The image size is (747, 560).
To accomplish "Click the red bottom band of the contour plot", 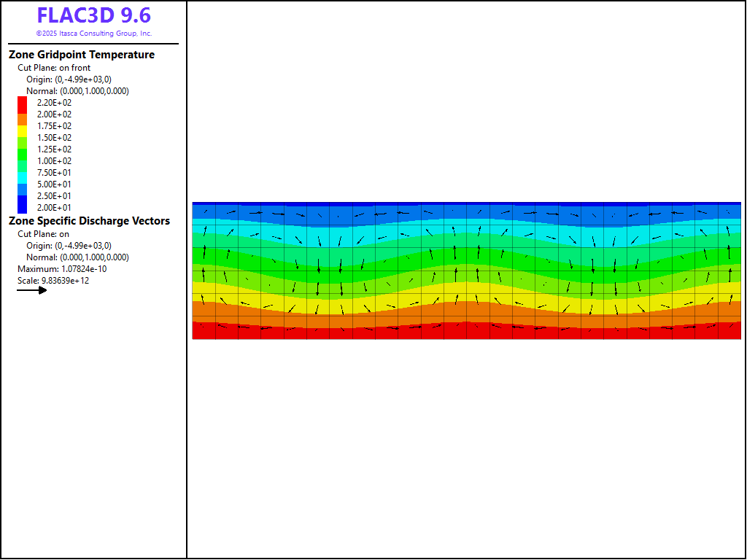I will [467, 332].
